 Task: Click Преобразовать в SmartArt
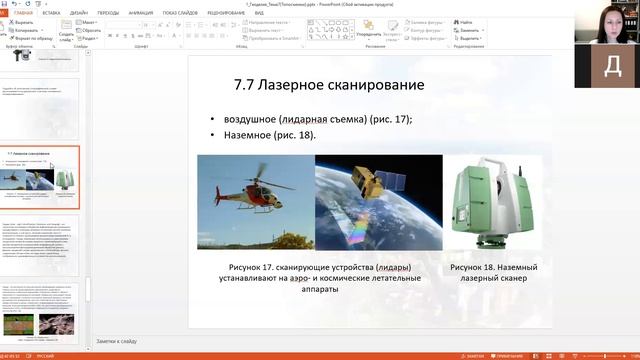click(x=272, y=38)
